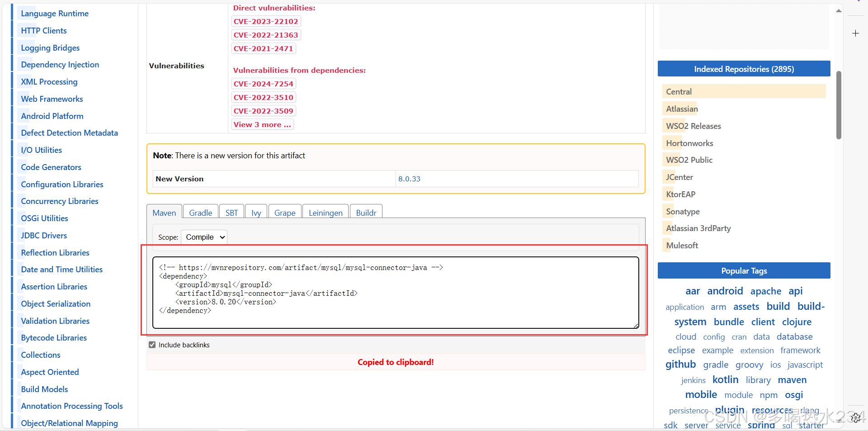The width and height of the screenshot is (868, 431).
Task: Open CVE-2022-21363 vulnerability link
Action: (266, 35)
